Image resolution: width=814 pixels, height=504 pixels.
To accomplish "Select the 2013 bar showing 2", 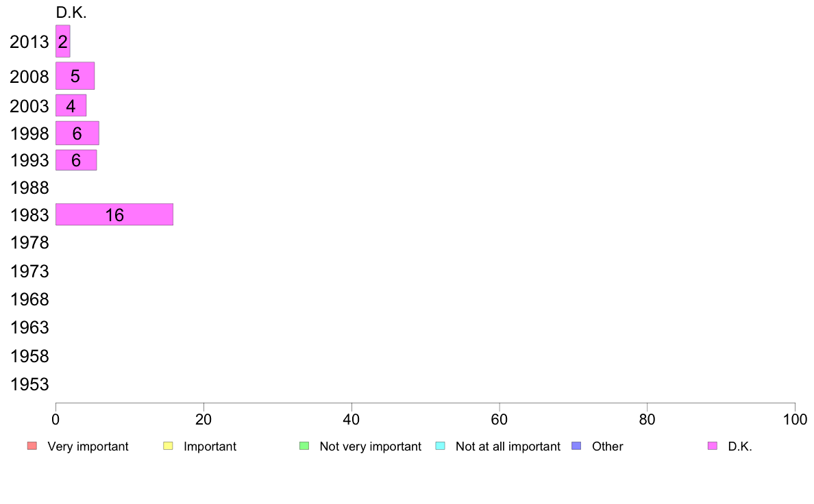I will point(63,42).
